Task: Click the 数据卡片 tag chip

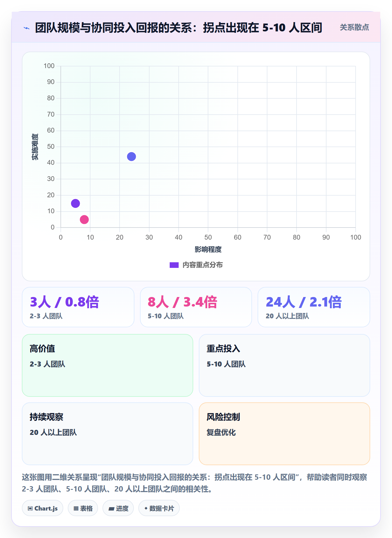Action: (x=159, y=508)
